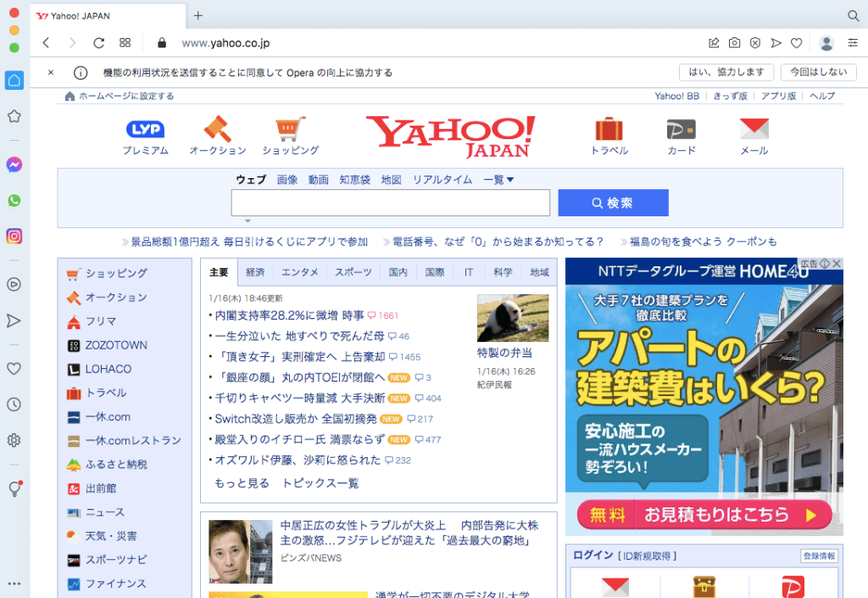Screen dimensions: 868x598
Task: Click 登録情報 button in login box
Action: tap(819, 556)
